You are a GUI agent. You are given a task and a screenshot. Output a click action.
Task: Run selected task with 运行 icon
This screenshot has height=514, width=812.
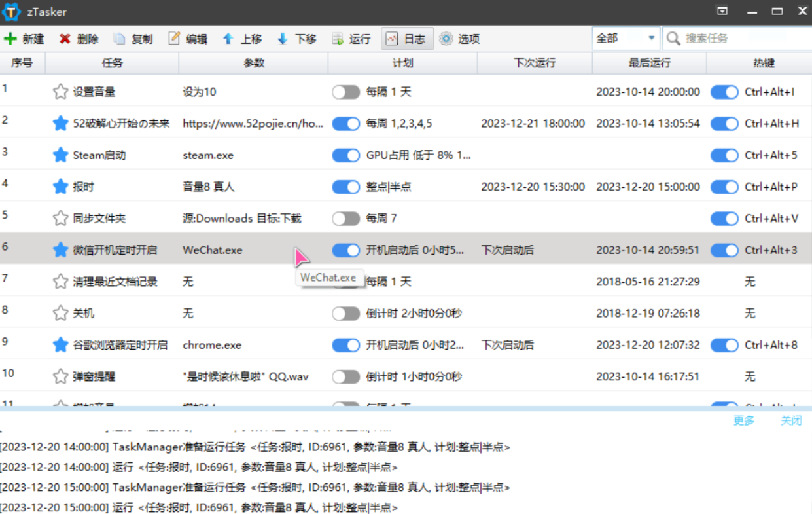[x=338, y=39]
